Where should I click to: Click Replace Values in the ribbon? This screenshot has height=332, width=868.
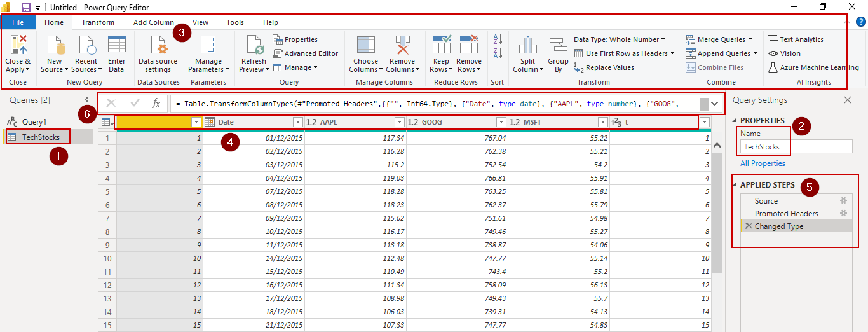pos(604,67)
